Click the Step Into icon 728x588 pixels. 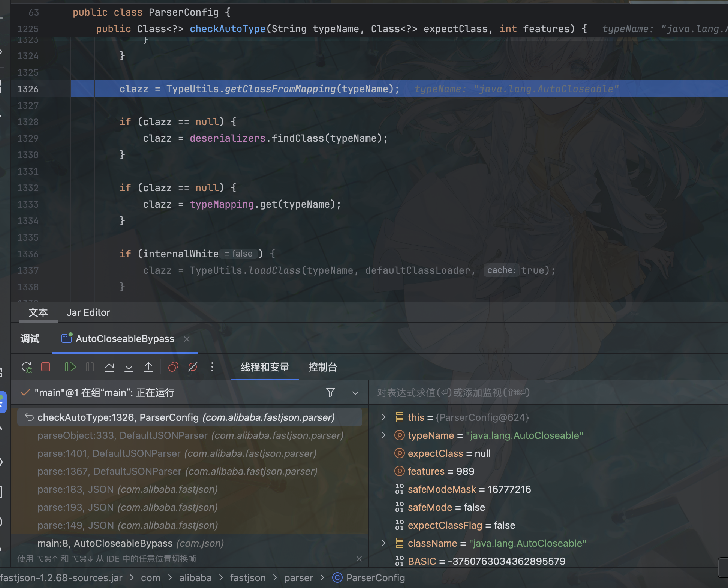tap(129, 367)
